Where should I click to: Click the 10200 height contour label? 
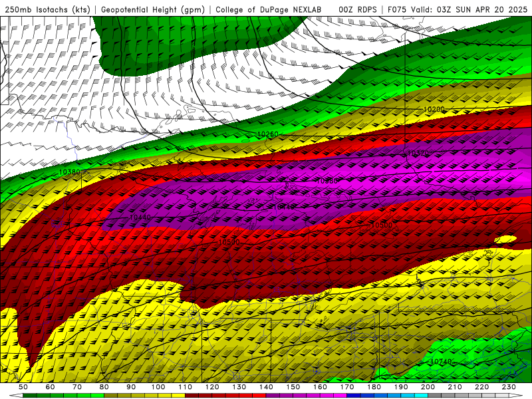pos(434,109)
